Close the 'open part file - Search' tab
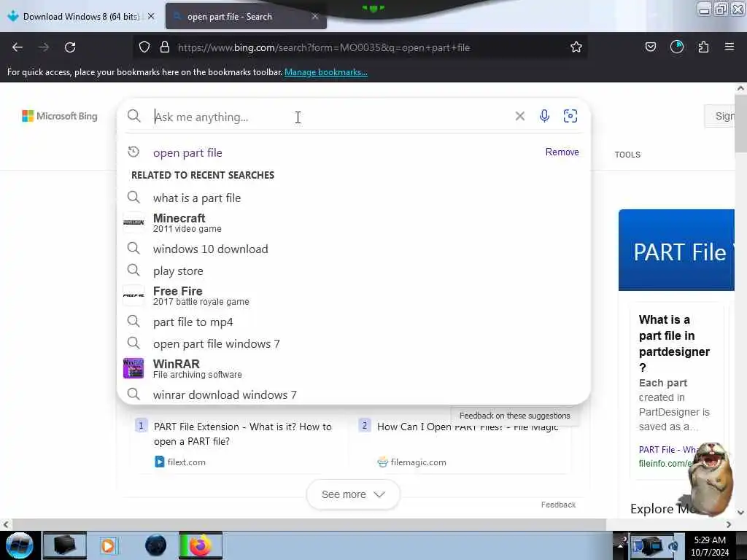This screenshot has height=560, width=747. tap(315, 17)
